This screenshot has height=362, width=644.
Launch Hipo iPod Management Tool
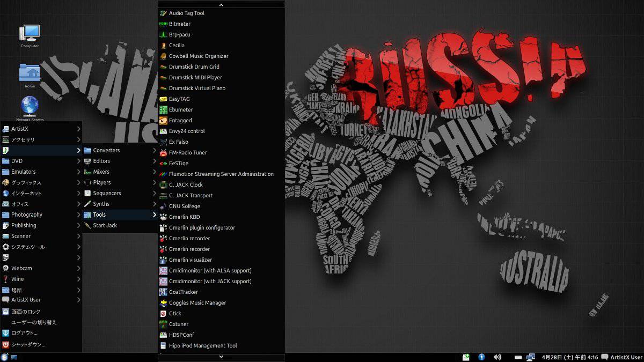(x=221, y=345)
